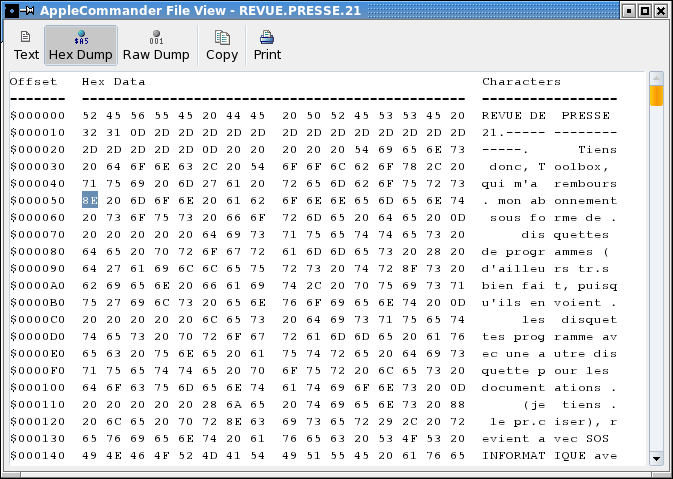Open the Raw Dump view
The width and height of the screenshot is (673, 479).
coord(156,45)
